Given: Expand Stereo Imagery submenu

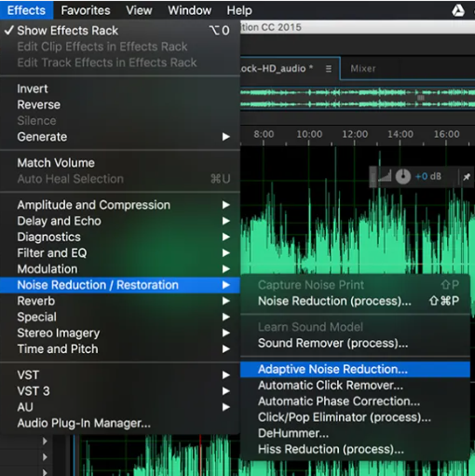Looking at the screenshot, I should pyautogui.click(x=120, y=333).
